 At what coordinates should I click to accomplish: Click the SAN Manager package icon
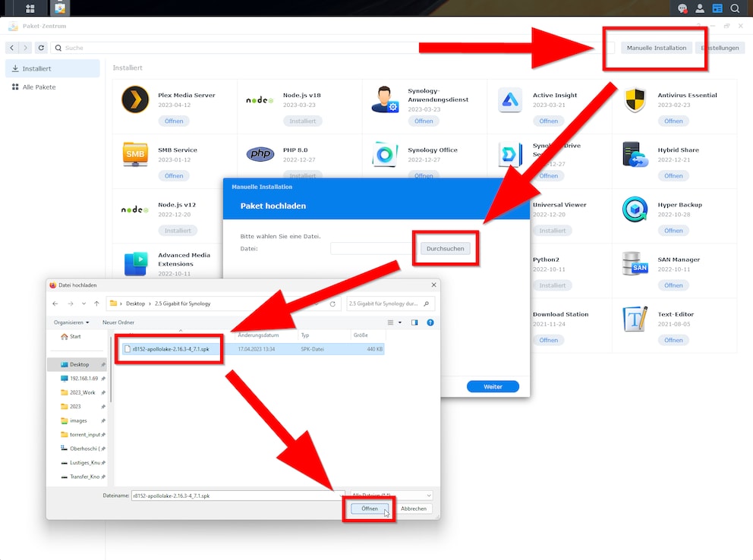[x=635, y=264]
